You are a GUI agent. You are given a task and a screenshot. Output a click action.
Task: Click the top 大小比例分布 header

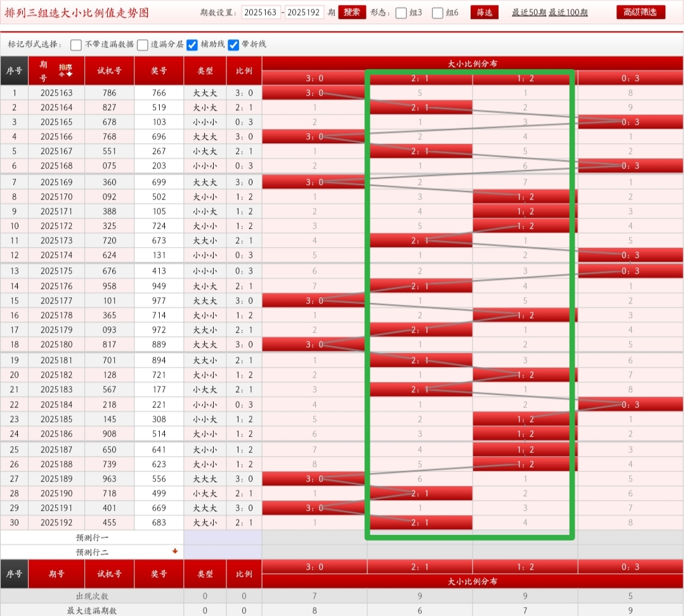point(473,63)
